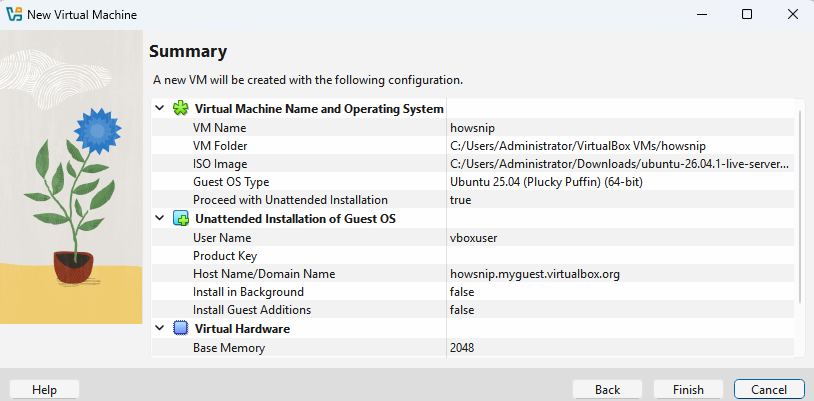The image size is (814, 401).
Task: Click the green Virtual Machine Name section icon
Action: 180,109
